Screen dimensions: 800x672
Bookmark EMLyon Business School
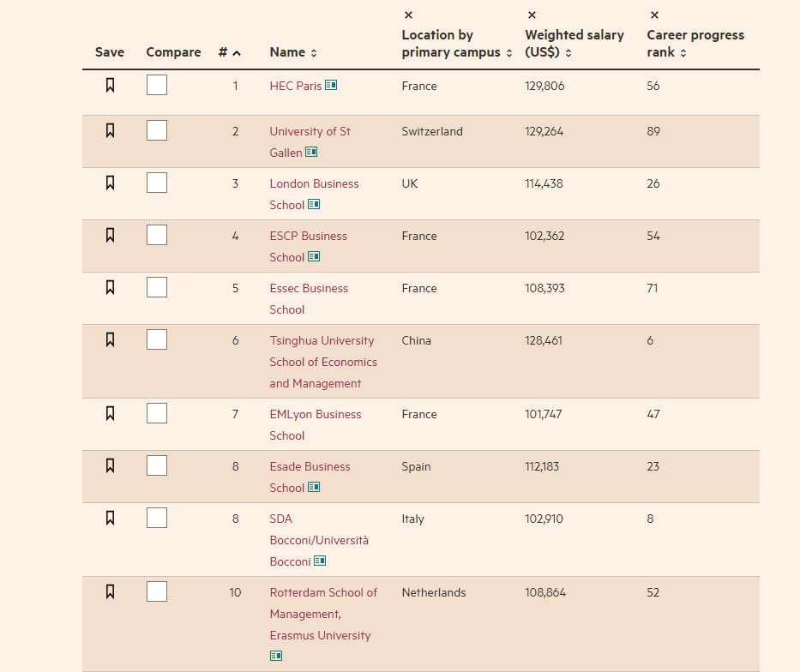pyautogui.click(x=110, y=413)
